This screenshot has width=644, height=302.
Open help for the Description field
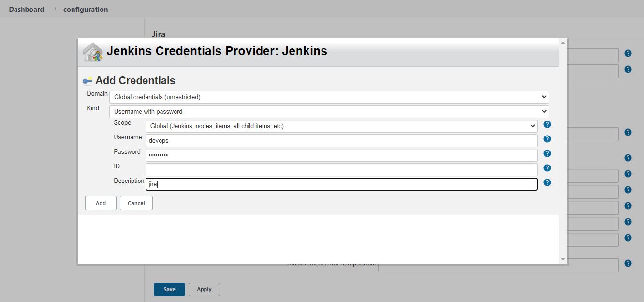tap(547, 182)
